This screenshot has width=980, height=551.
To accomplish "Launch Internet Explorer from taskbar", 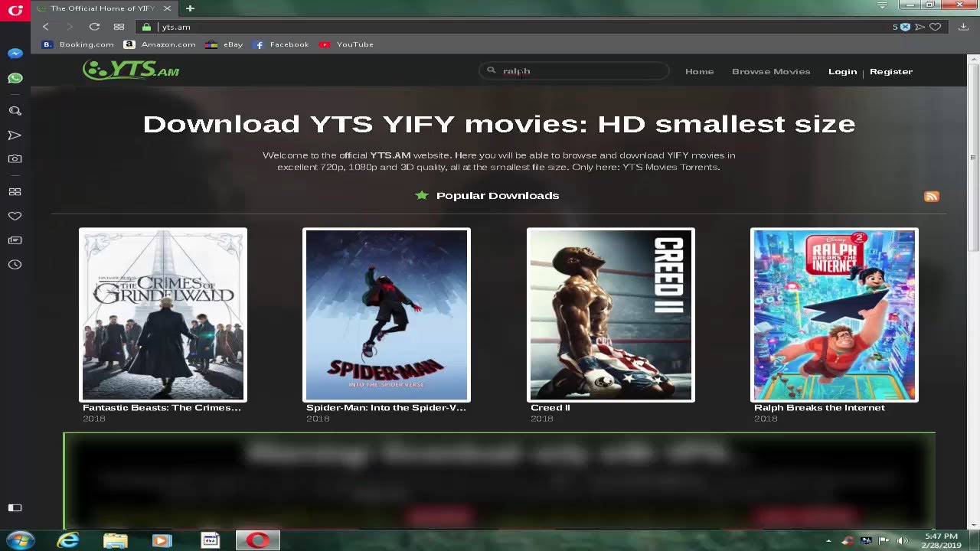I will click(x=68, y=541).
